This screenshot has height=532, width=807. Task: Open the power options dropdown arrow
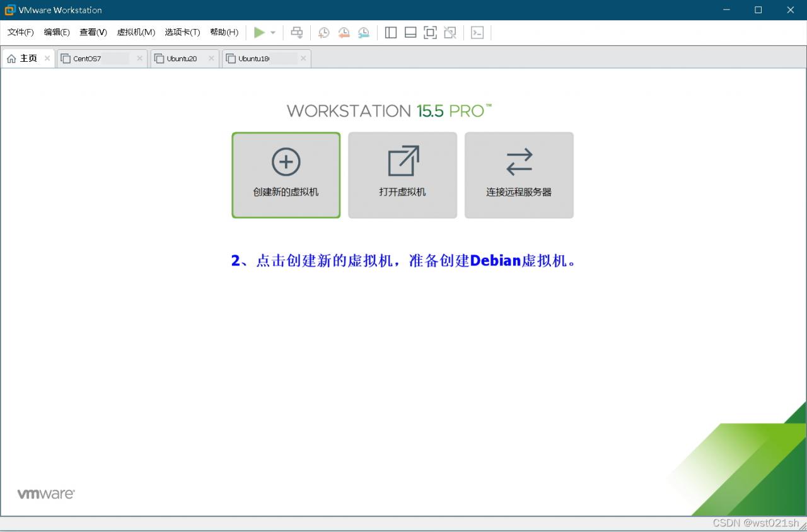click(273, 32)
